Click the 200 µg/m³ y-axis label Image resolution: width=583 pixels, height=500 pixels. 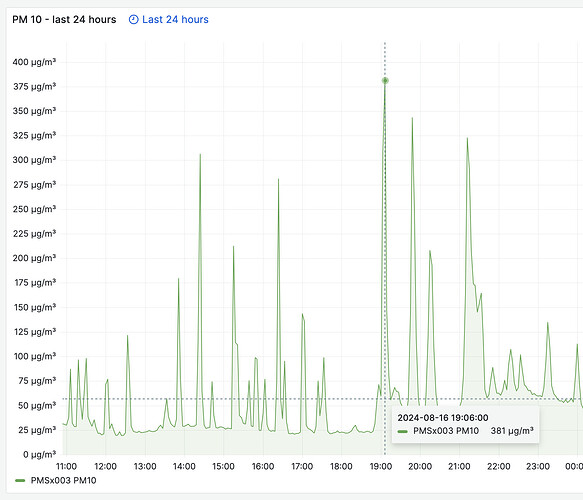[x=34, y=258]
